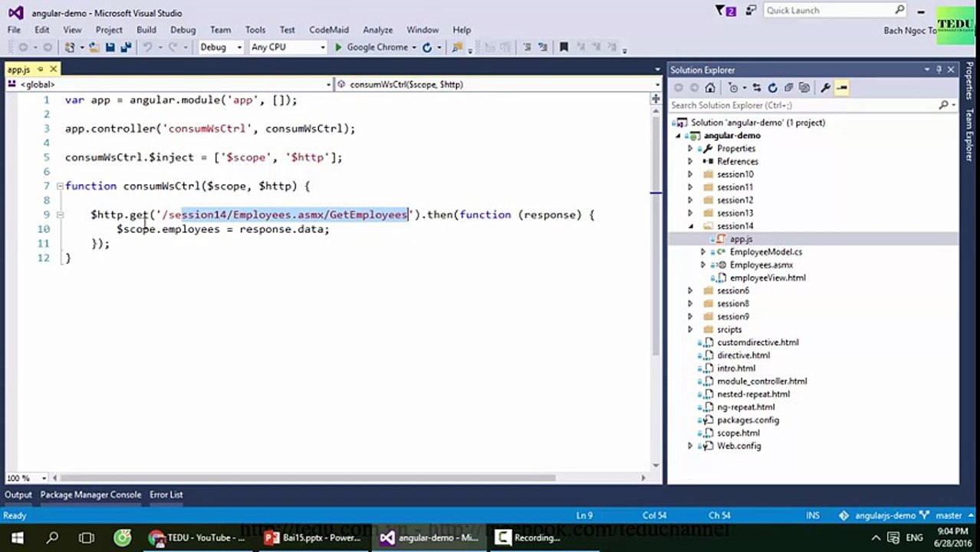The height and width of the screenshot is (552, 980).
Task: Click the search magnifier in Solution Explorer
Action: click(x=944, y=105)
